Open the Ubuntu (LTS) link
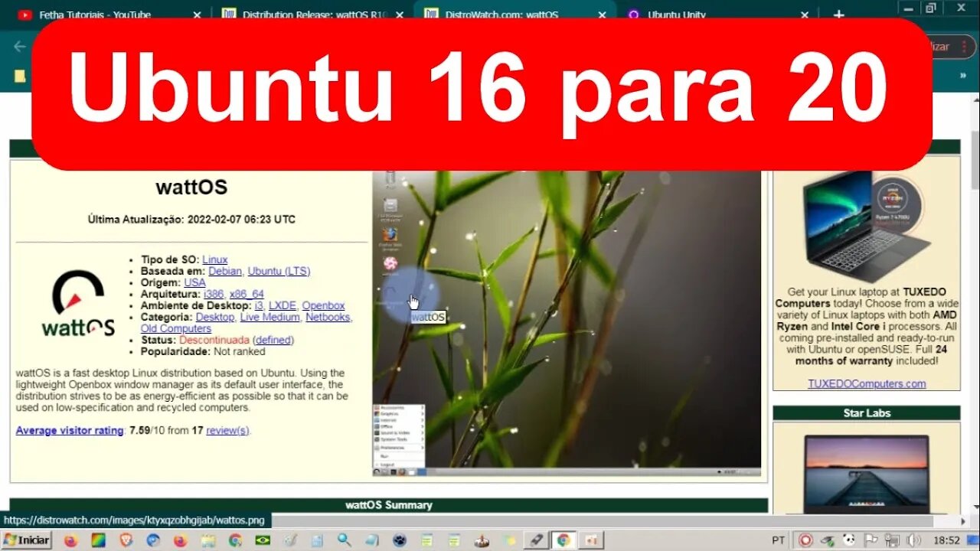The height and width of the screenshot is (551, 980). [279, 271]
